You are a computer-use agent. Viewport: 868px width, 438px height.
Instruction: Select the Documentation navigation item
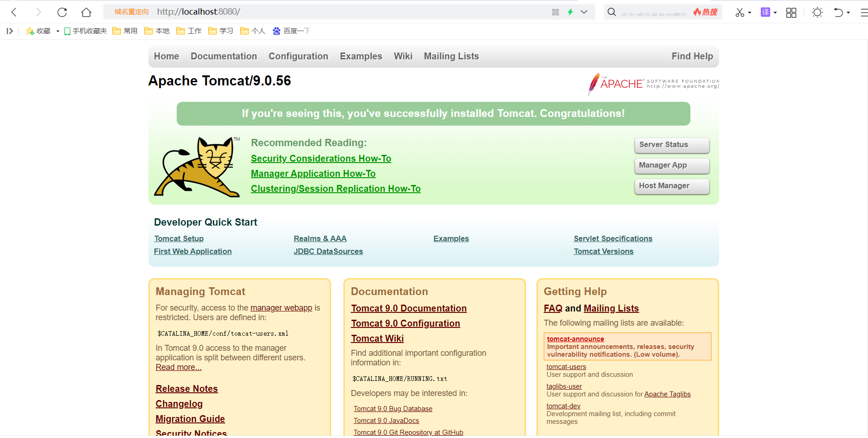tap(224, 56)
